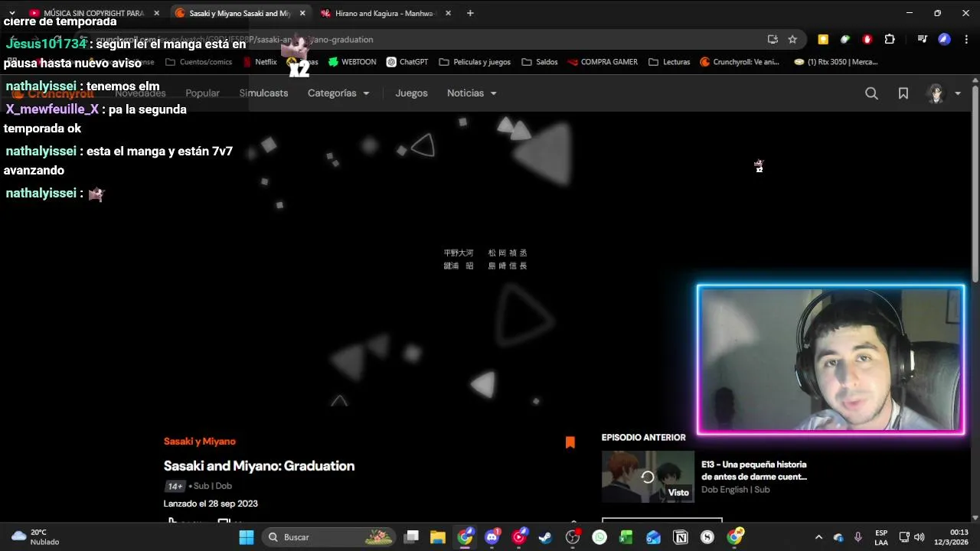
Task: Expand the profile avatar dropdown arrow
Action: click(x=958, y=93)
